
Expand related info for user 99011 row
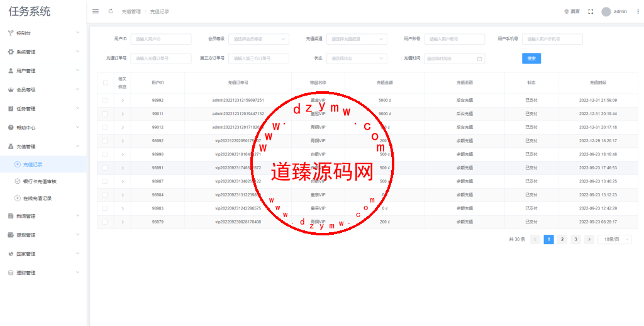(123, 114)
